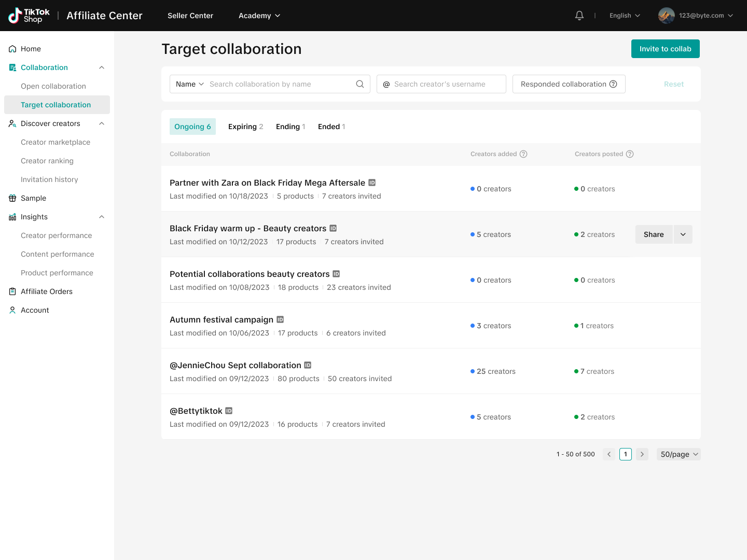Click the Invite to collab button

click(665, 49)
